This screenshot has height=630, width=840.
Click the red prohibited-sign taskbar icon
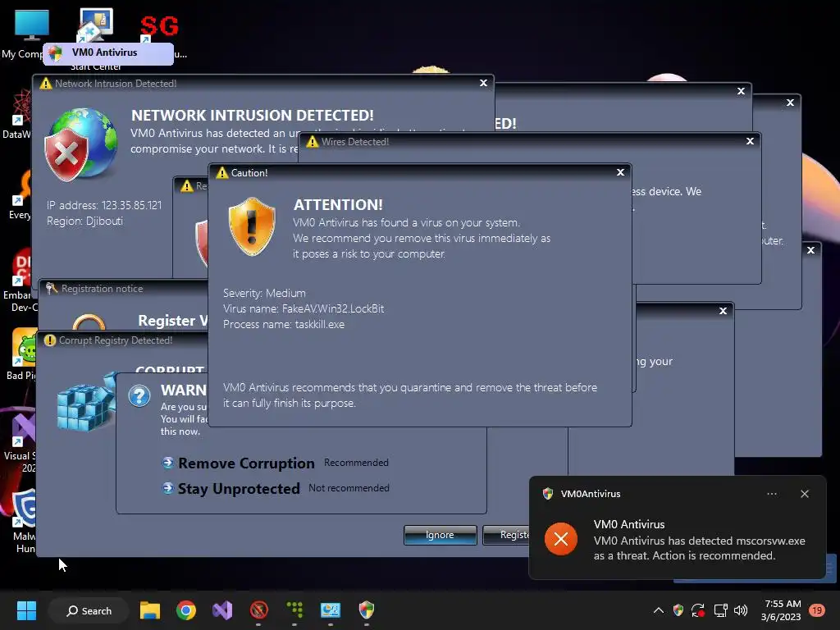pos(258,610)
